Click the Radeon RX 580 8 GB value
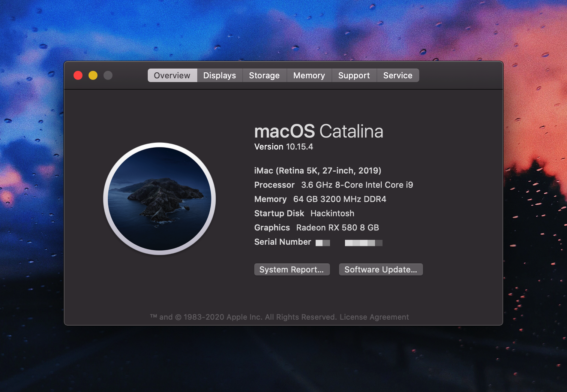 pyautogui.click(x=337, y=227)
